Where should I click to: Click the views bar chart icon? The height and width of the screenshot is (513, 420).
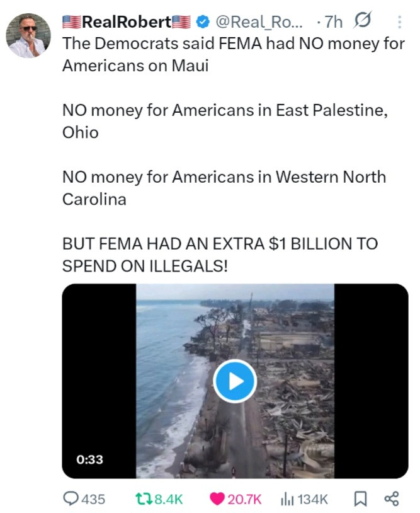[287, 499]
